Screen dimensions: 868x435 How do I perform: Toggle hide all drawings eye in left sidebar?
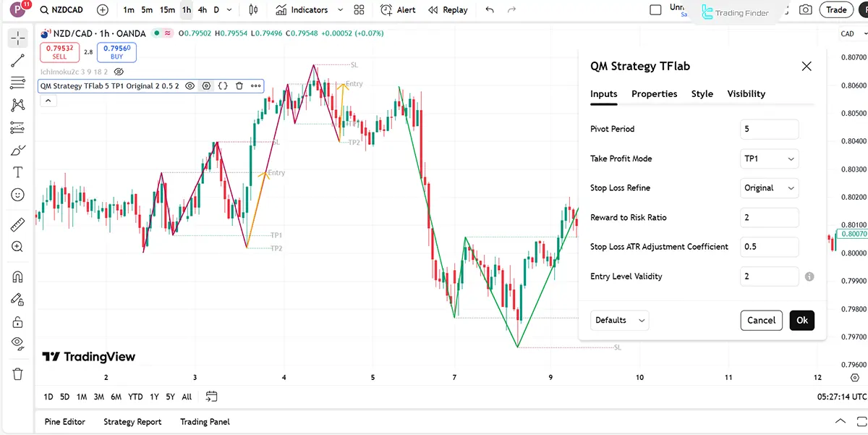[17, 342]
